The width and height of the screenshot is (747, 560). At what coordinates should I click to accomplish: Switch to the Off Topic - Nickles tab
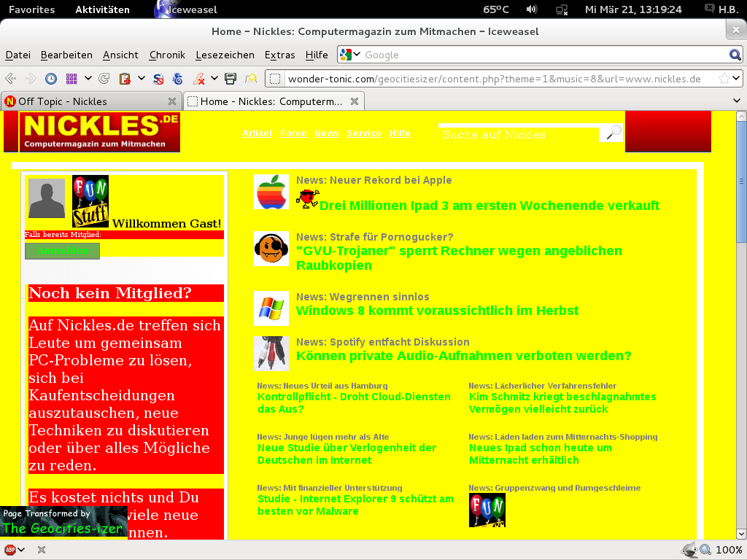(90, 101)
